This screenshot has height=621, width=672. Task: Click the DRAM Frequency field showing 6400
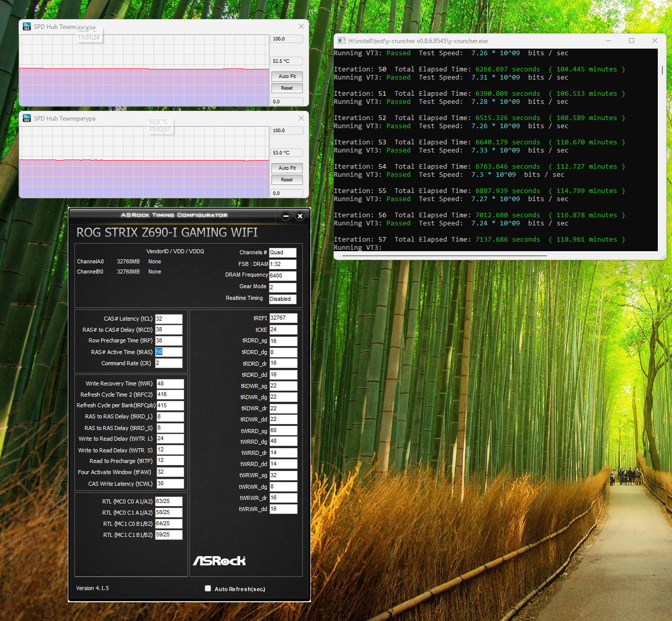point(283,276)
